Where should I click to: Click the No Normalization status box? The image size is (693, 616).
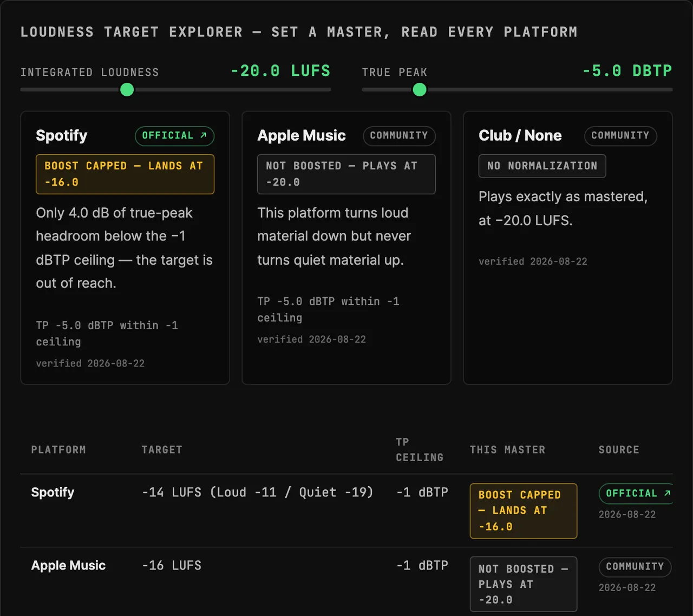point(542,166)
